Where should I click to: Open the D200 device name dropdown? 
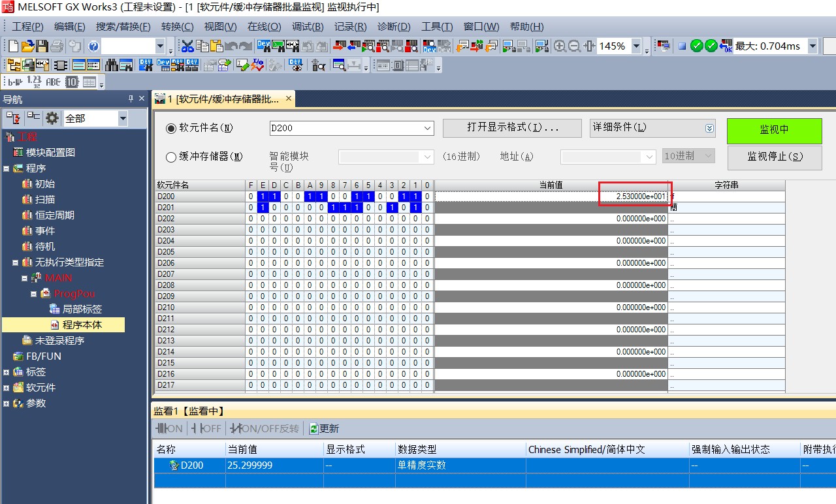click(427, 128)
